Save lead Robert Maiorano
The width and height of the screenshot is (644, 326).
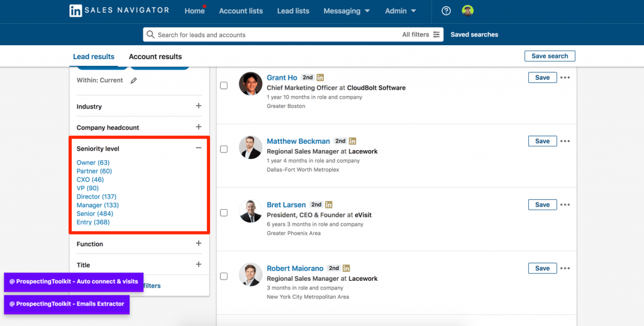(542, 268)
